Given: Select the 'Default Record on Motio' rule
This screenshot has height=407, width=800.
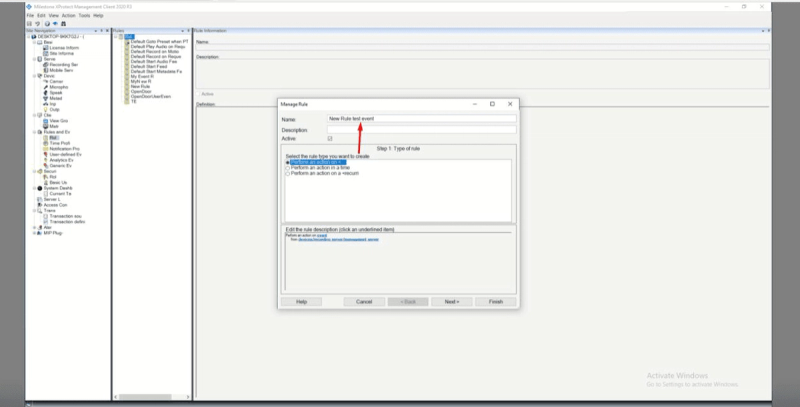Looking at the screenshot, I should (x=155, y=52).
